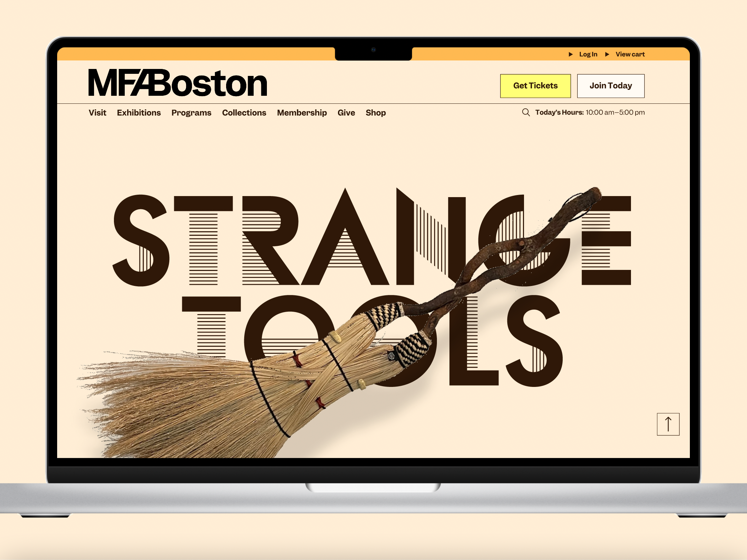Viewport: 747px width, 560px height.
Task: Click the Strange Tools hero banner
Action: [x=373, y=289]
